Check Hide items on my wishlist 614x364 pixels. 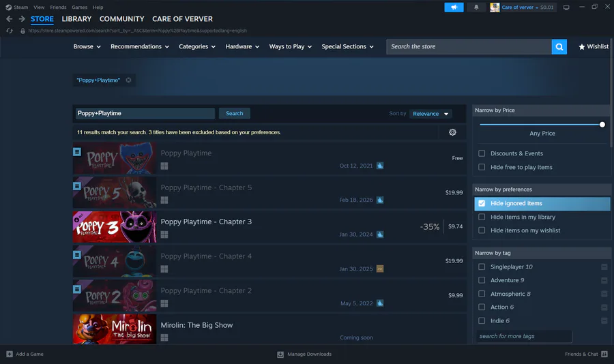pos(482,230)
